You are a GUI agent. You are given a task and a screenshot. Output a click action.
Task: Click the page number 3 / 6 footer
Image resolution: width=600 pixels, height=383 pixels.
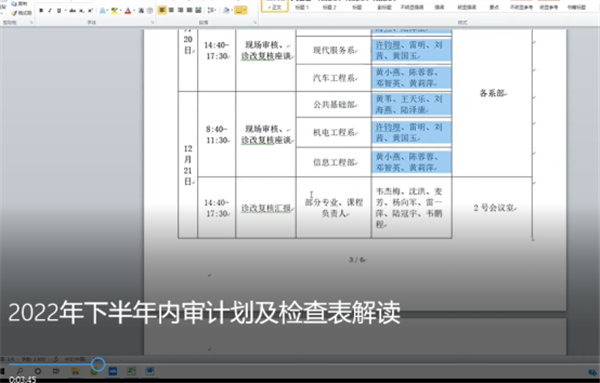pyautogui.click(x=357, y=260)
